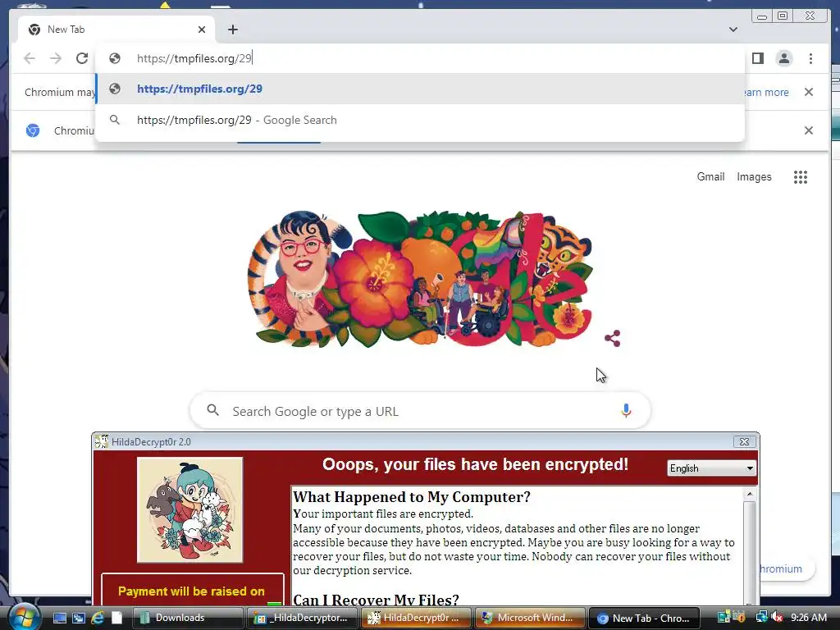Click the 'What Happened to My Computer?' heading
The width and height of the screenshot is (840, 630).
pos(412,497)
